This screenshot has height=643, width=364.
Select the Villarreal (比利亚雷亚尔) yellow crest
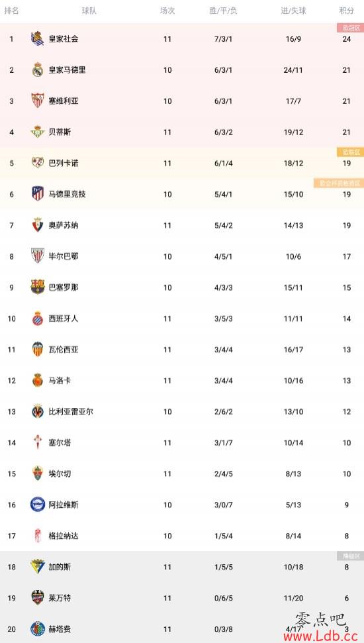point(37,411)
